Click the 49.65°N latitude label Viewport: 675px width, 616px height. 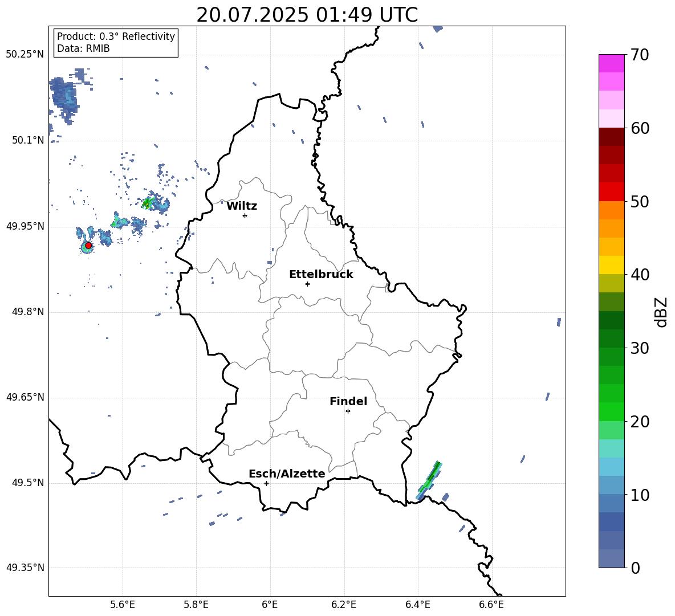click(25, 397)
